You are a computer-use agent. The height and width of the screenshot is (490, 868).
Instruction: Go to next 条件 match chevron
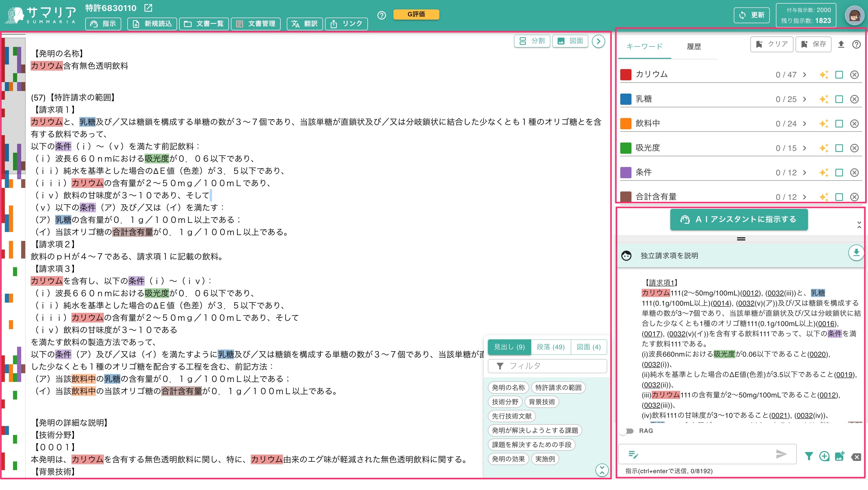(805, 172)
